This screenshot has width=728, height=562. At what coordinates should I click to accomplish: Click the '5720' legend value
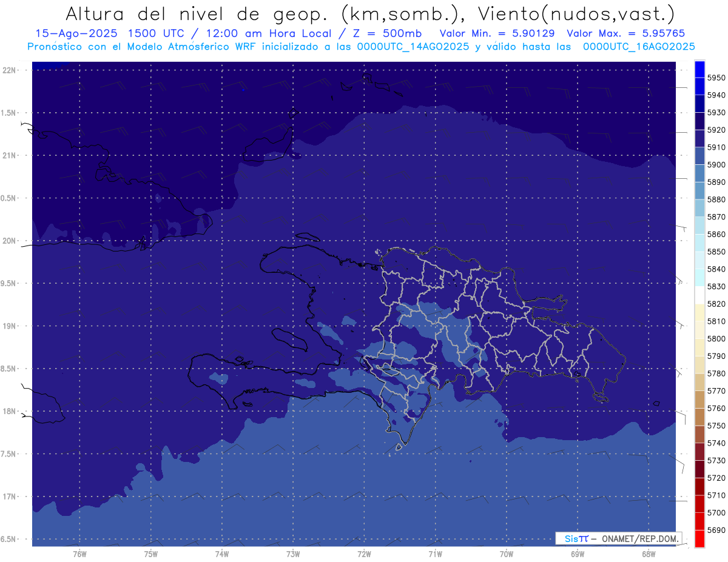[716, 478]
